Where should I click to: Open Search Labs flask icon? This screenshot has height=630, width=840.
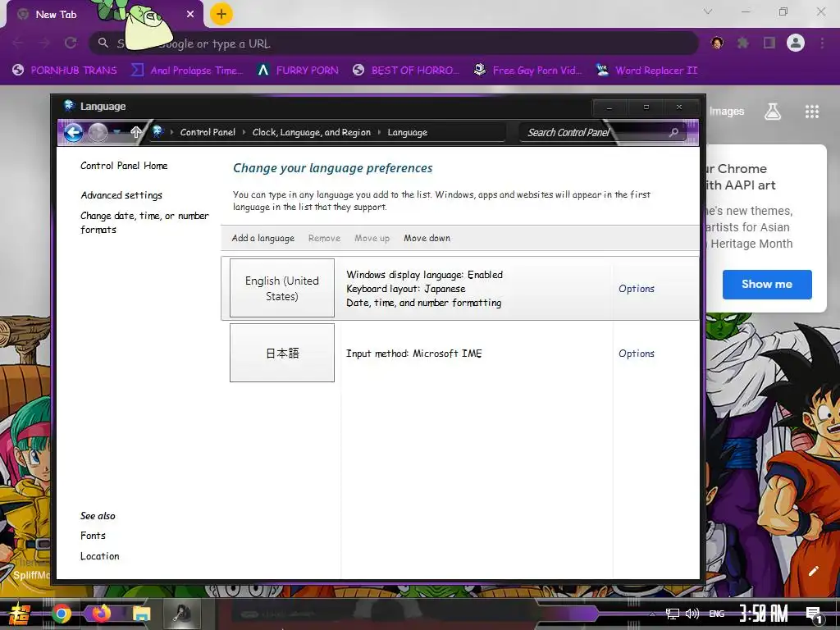tap(773, 112)
